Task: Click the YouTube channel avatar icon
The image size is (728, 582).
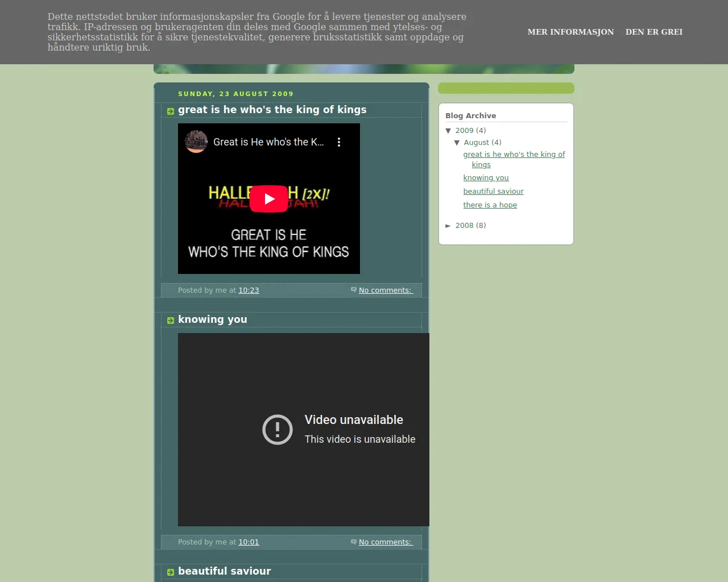Action: coord(196,142)
